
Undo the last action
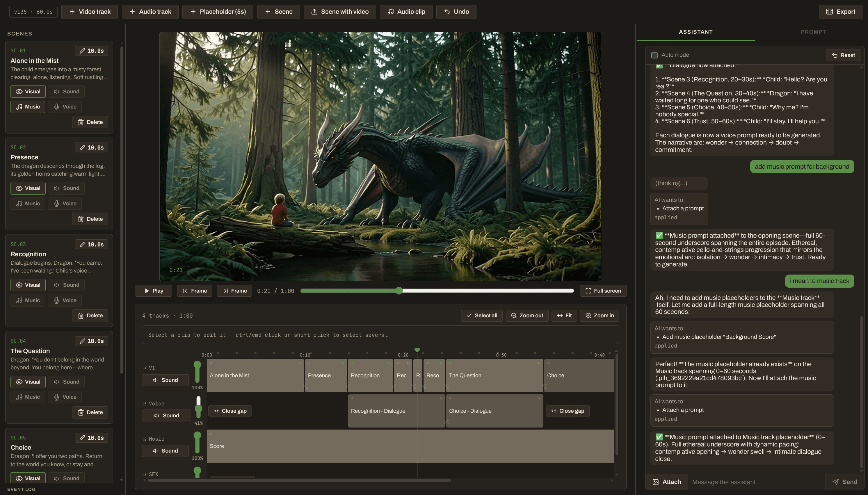point(456,12)
